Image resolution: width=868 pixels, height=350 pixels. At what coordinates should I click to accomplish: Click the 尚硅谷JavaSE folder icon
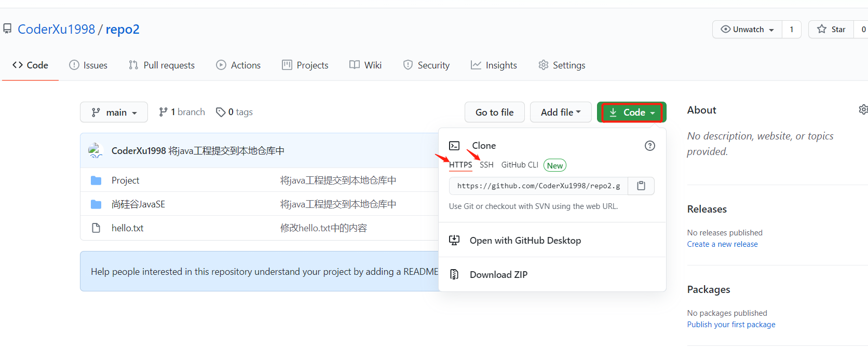(96, 204)
